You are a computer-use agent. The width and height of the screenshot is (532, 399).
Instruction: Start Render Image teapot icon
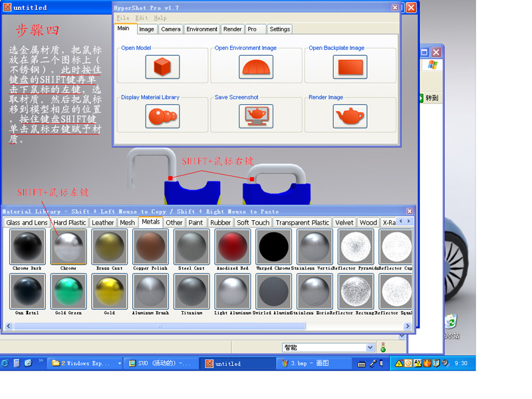(350, 116)
